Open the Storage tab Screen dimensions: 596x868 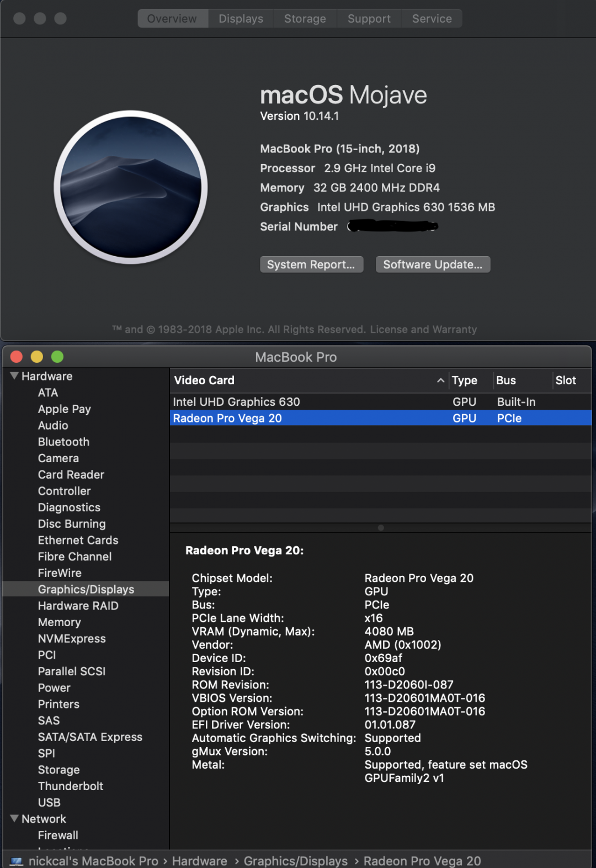pyautogui.click(x=305, y=19)
